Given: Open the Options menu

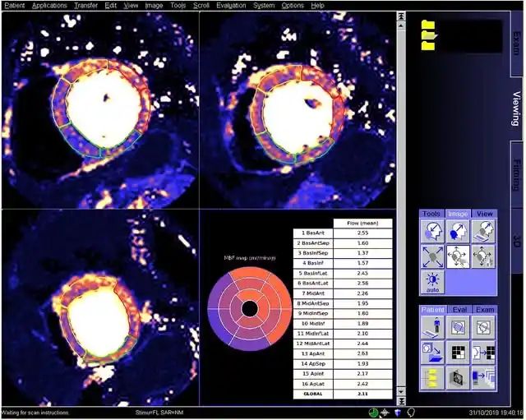Looking at the screenshot, I should 293,6.
